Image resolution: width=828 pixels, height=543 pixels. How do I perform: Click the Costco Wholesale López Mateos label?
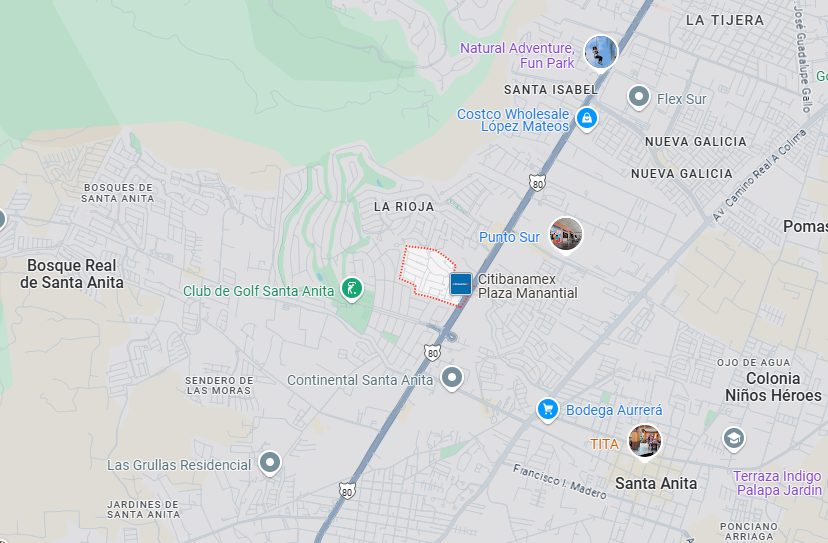513,120
